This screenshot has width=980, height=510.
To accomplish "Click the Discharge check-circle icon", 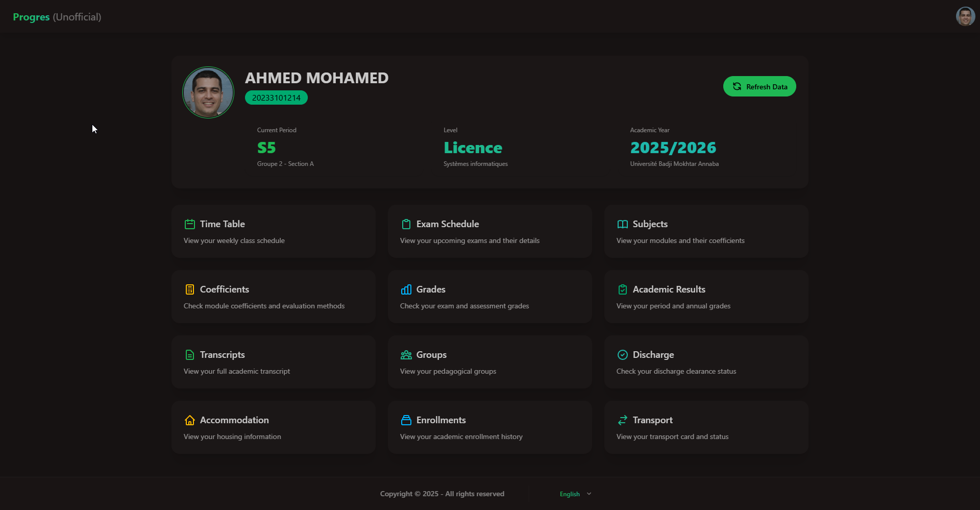I will click(622, 354).
